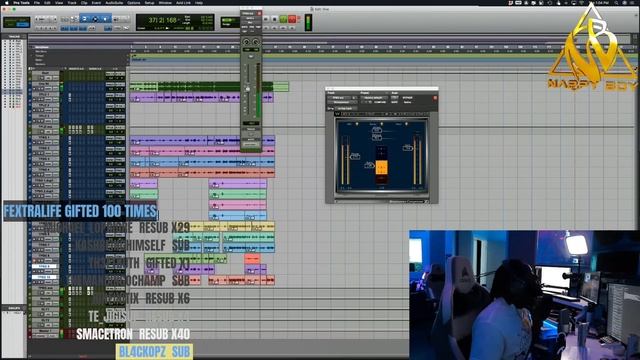Click the blue Grid edit mode button

(22, 25)
